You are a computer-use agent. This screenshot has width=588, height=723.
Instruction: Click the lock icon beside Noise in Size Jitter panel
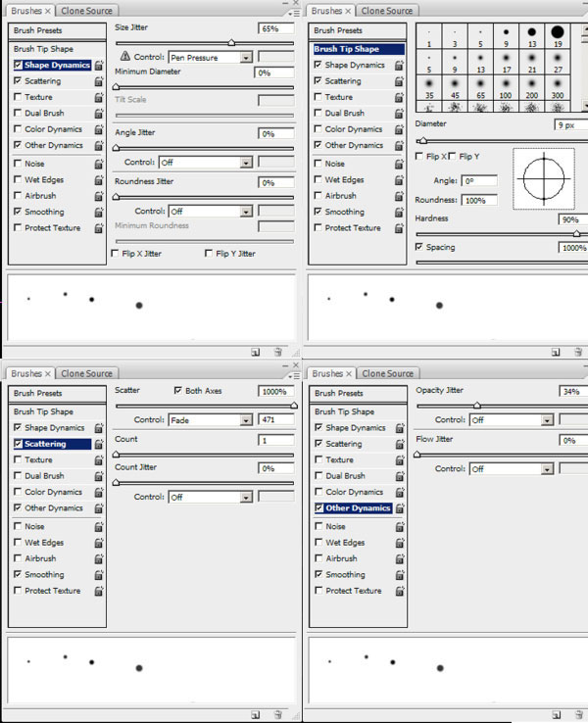click(99, 165)
